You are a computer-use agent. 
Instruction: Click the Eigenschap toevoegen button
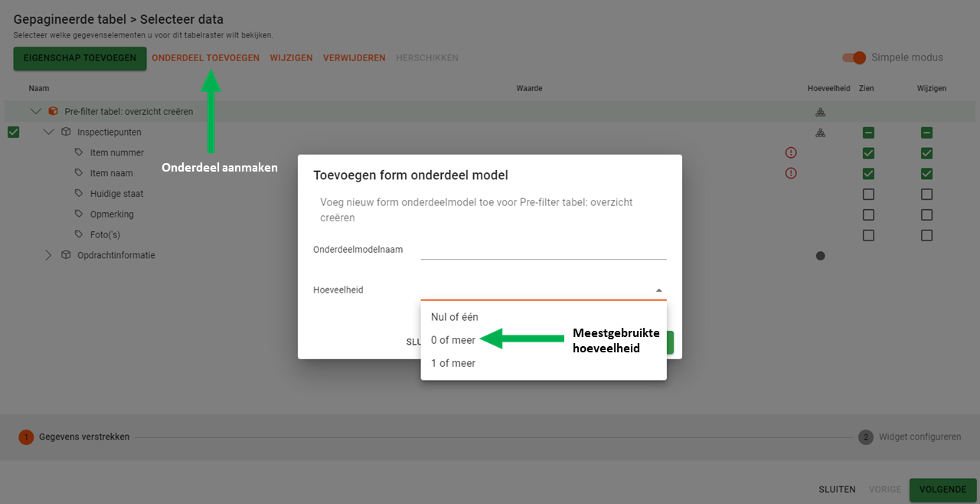[80, 58]
